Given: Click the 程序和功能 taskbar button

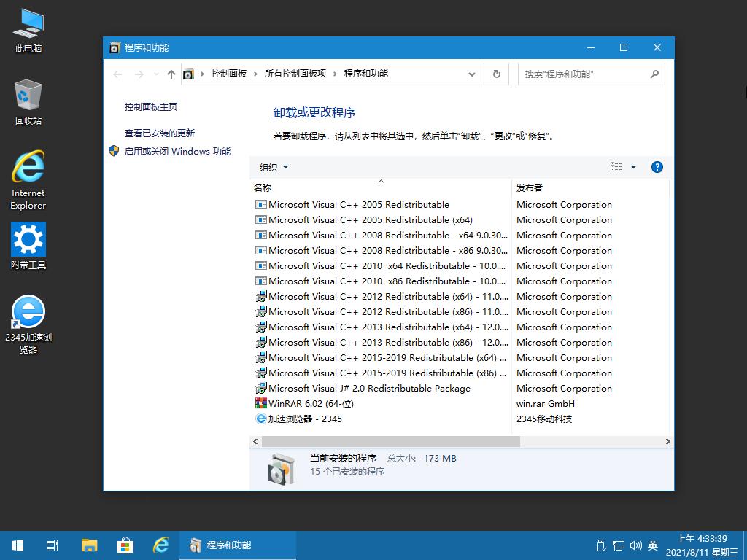Looking at the screenshot, I should 238,545.
